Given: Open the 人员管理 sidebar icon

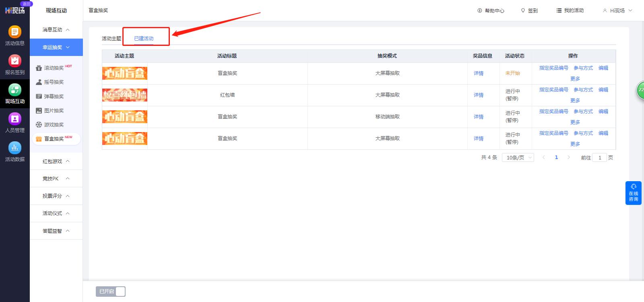Looking at the screenshot, I should (x=15, y=118).
